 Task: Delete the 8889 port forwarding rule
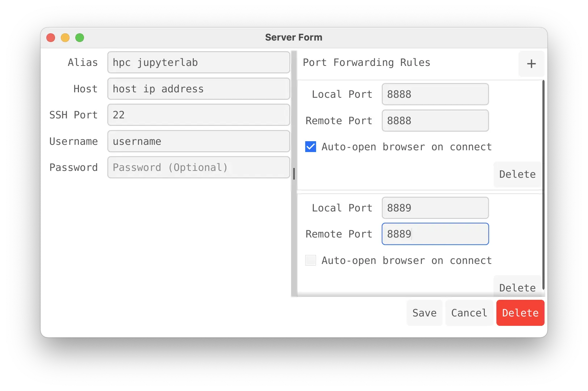coord(517,287)
